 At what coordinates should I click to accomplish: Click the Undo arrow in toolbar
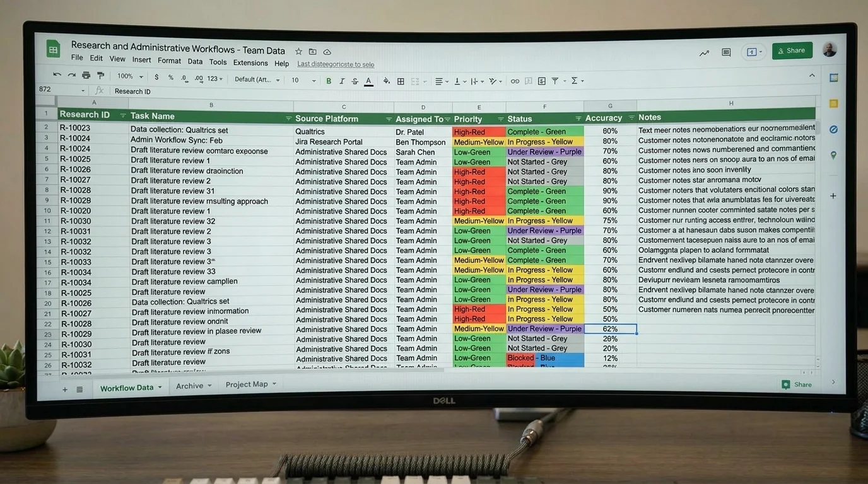tap(57, 74)
